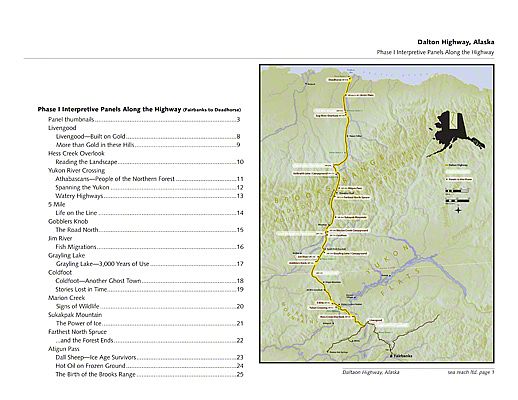Click the 'Livengood—Built on Gold' entry

tap(148, 136)
